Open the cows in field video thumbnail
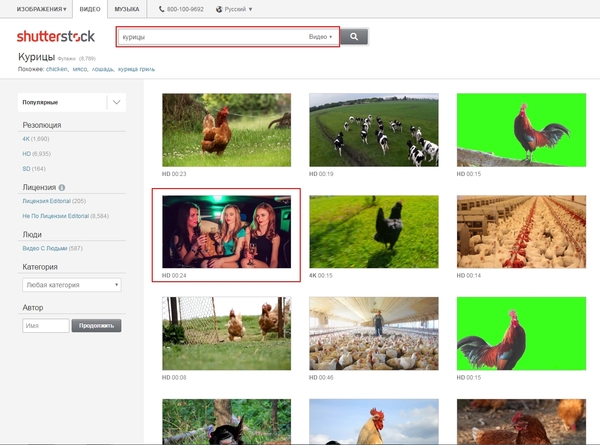 coord(374,130)
